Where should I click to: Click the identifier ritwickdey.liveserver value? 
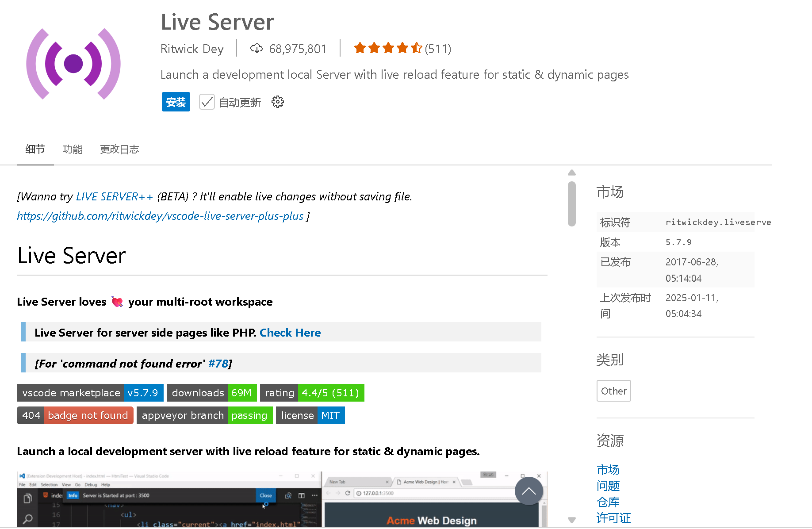pos(718,222)
